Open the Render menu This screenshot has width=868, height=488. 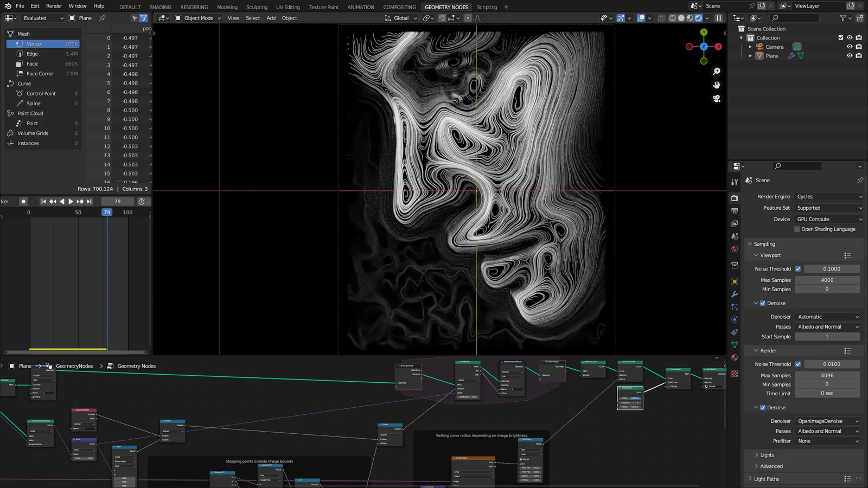[x=54, y=6]
